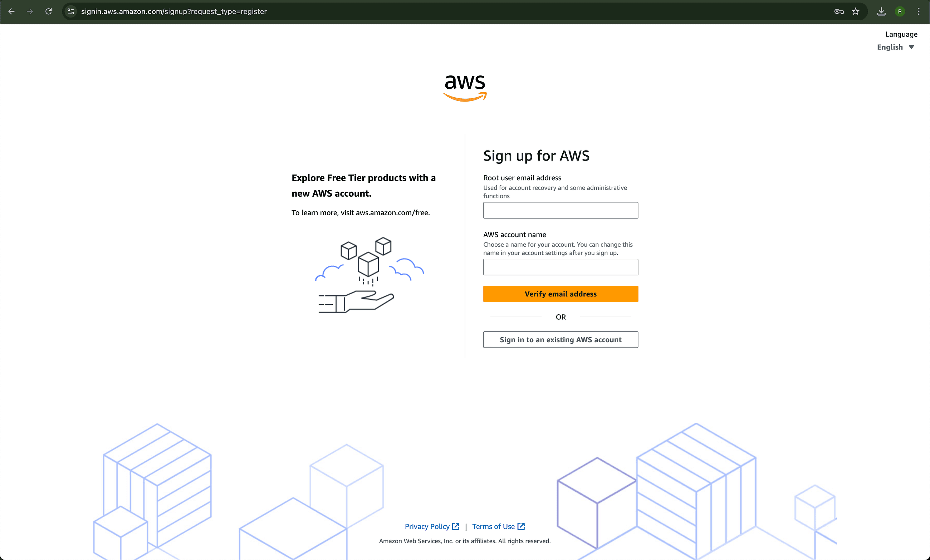Viewport: 930px width, 560px height.
Task: Open the Chrome profile avatar R
Action: (x=900, y=12)
